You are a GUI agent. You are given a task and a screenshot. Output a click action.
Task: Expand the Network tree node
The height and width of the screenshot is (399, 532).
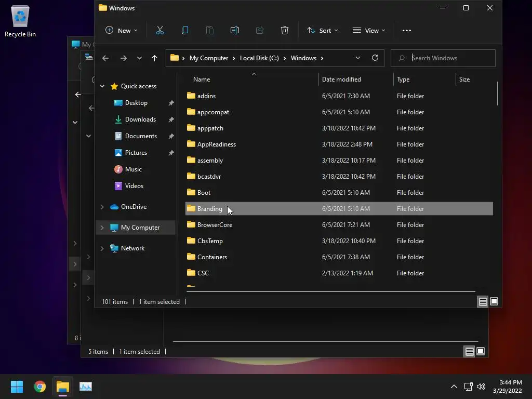click(x=102, y=248)
